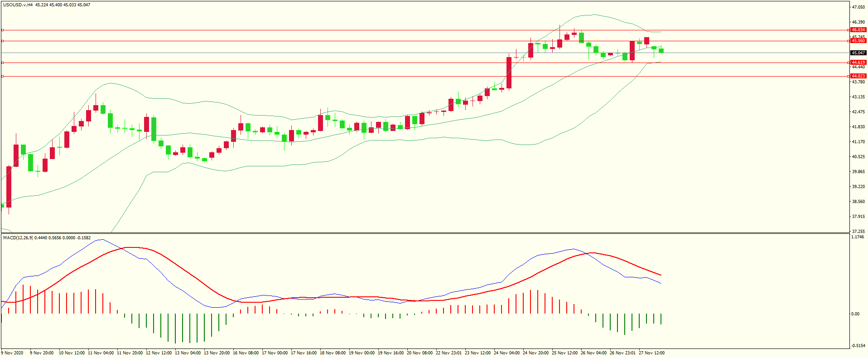Click the 19 Nov 16:00 time label
Image resolution: width=868 pixels, height=358 pixels.
(391, 353)
